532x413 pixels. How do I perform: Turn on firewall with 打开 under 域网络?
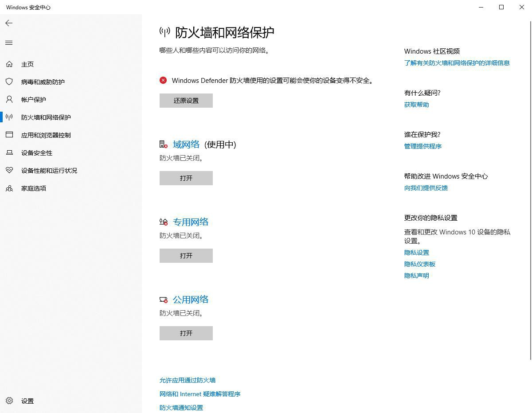tap(186, 178)
